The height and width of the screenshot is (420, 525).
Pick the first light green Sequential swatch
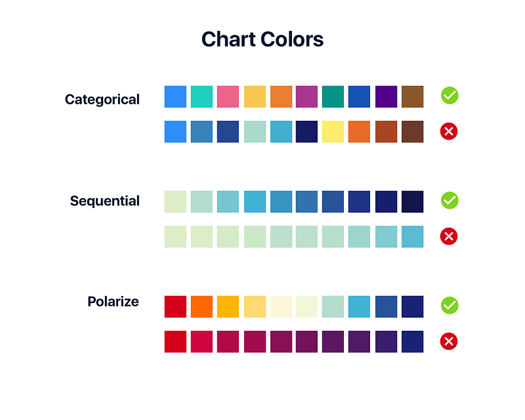pyautogui.click(x=175, y=201)
